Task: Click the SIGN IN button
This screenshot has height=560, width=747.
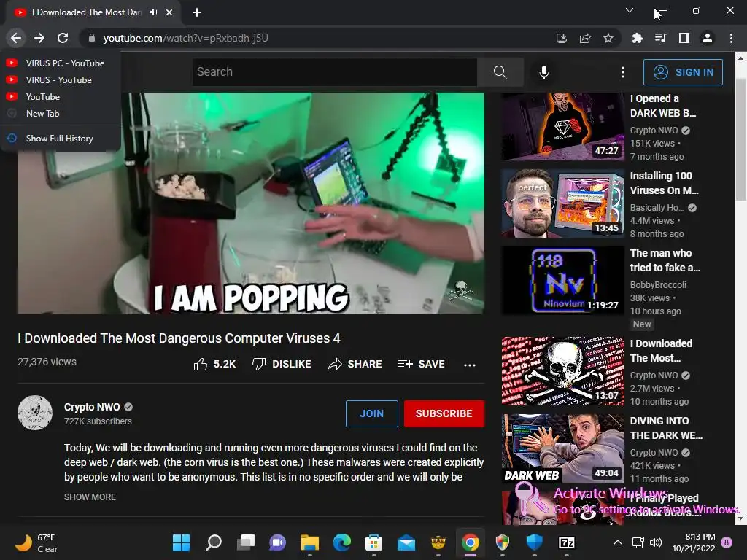Action: point(683,72)
